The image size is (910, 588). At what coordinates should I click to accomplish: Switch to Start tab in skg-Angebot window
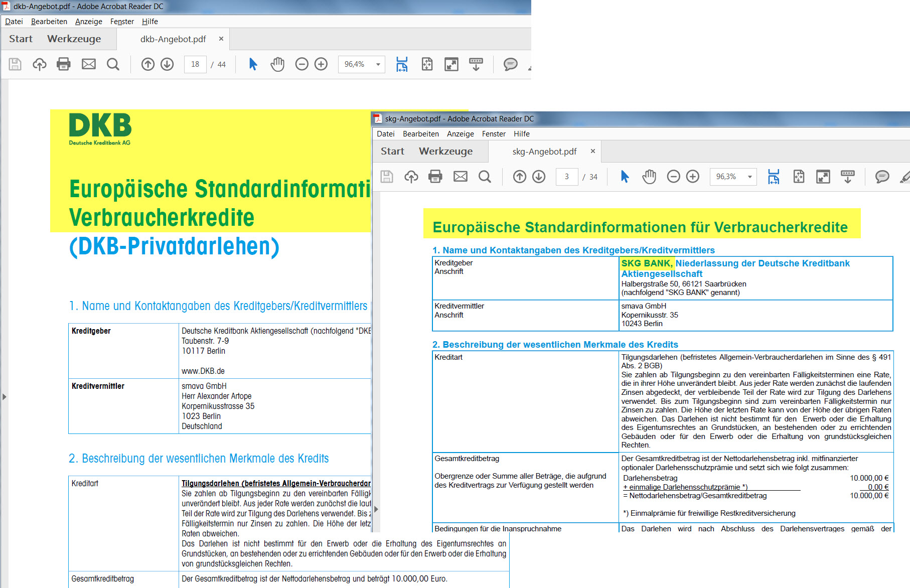click(392, 152)
